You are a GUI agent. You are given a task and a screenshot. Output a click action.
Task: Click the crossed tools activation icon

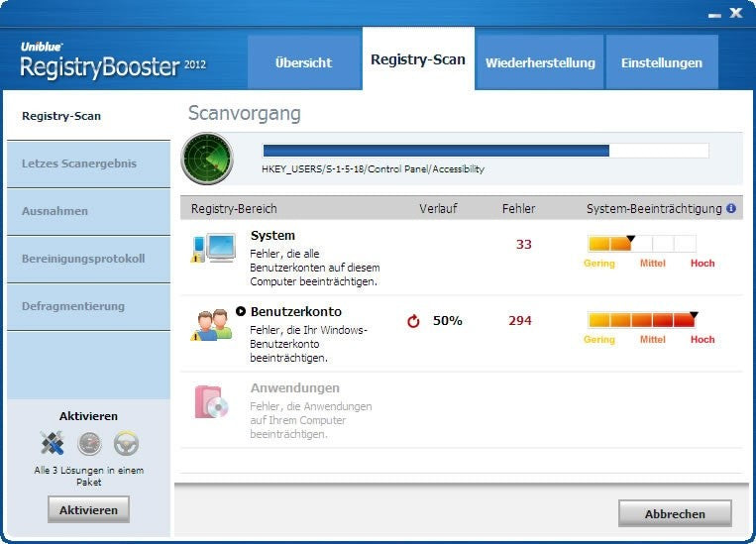click(53, 443)
